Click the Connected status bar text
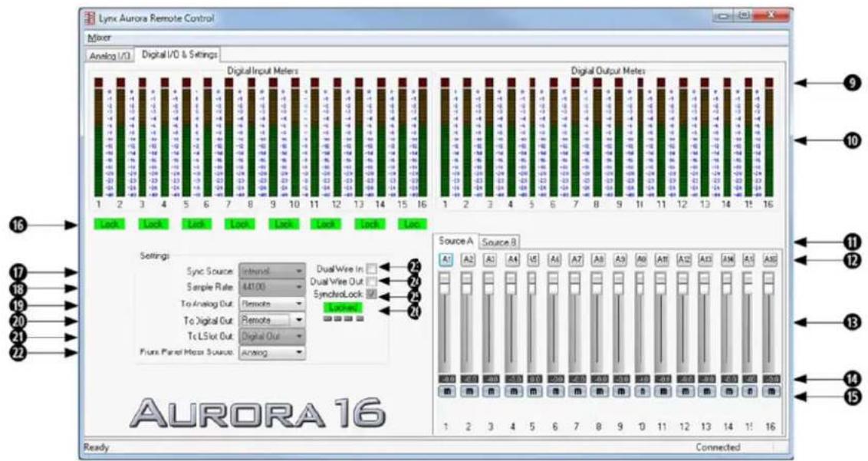The image size is (868, 461). [718, 447]
